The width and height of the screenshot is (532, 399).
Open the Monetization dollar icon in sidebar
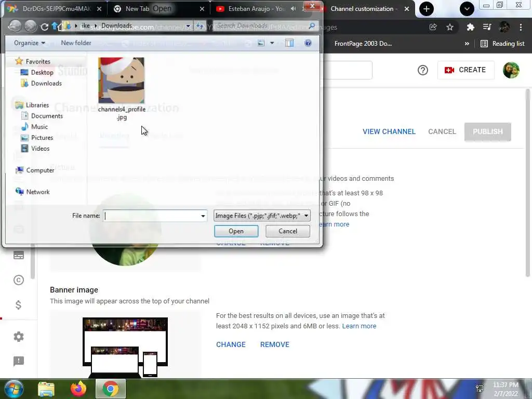coord(19,305)
